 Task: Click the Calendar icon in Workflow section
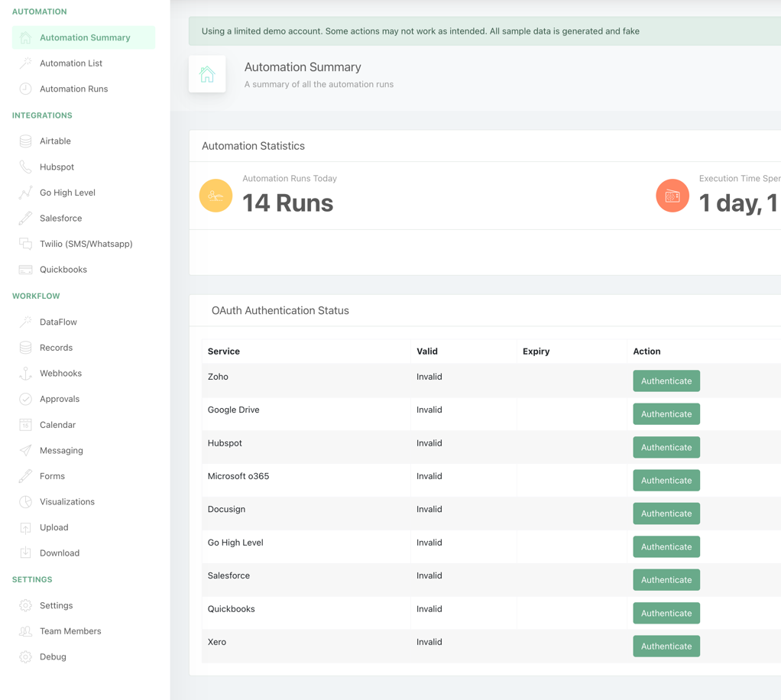[25, 425]
